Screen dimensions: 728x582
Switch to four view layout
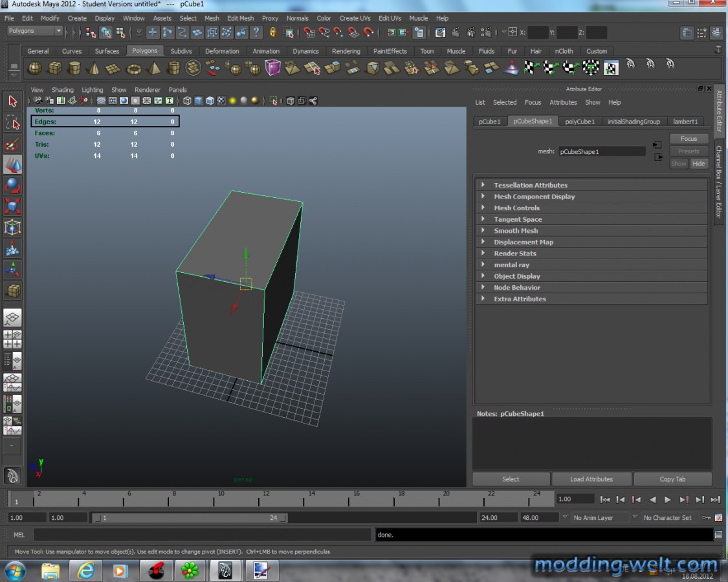click(x=12, y=339)
